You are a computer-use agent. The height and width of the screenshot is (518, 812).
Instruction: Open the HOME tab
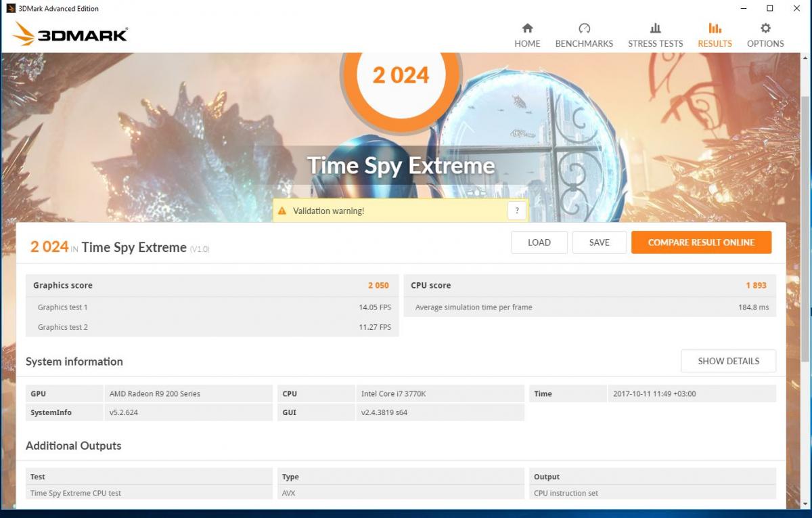(x=527, y=35)
